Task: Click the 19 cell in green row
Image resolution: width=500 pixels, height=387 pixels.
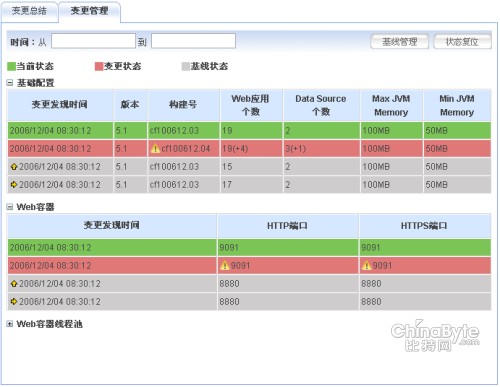Action: tap(251, 130)
